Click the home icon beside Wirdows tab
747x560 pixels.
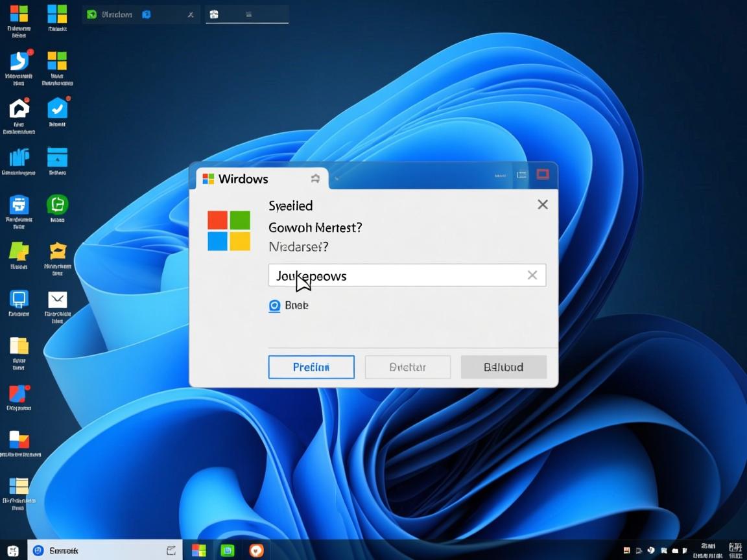click(315, 178)
